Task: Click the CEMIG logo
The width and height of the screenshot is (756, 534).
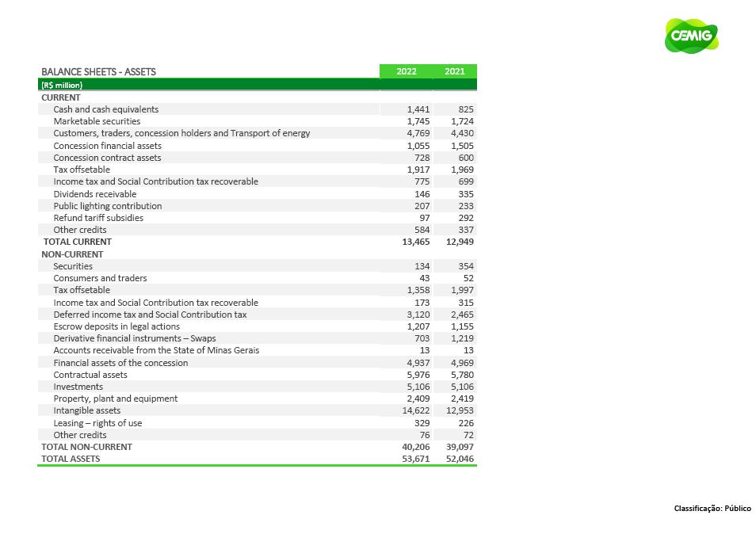Action: point(691,36)
